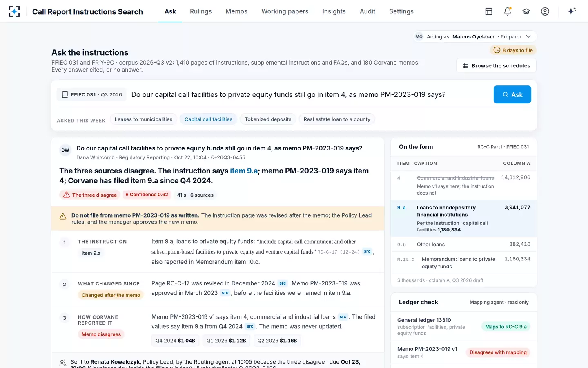Select the 9.a Loans to nondepository row
Viewport: 588px width, 368px height.
tap(464, 218)
